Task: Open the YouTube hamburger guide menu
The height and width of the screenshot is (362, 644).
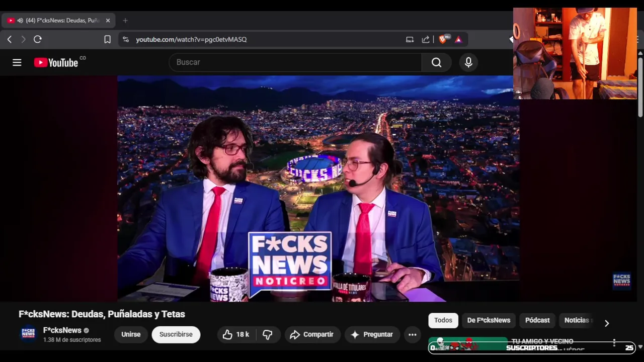Action: 17,62
